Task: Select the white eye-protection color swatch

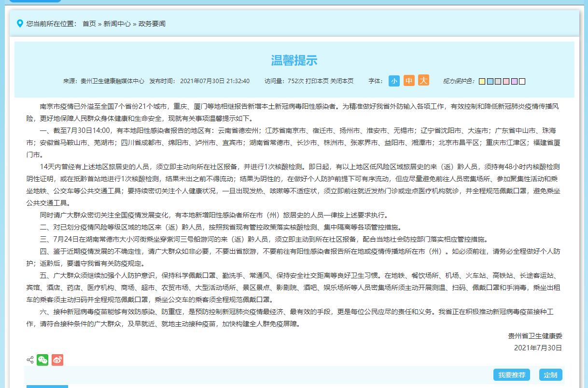Action: pos(521,81)
